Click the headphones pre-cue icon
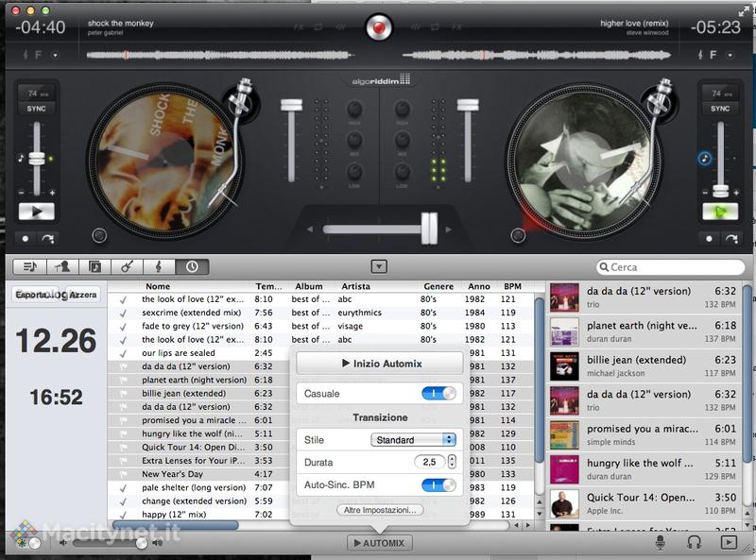Viewport: 756px width, 560px height. (694, 543)
